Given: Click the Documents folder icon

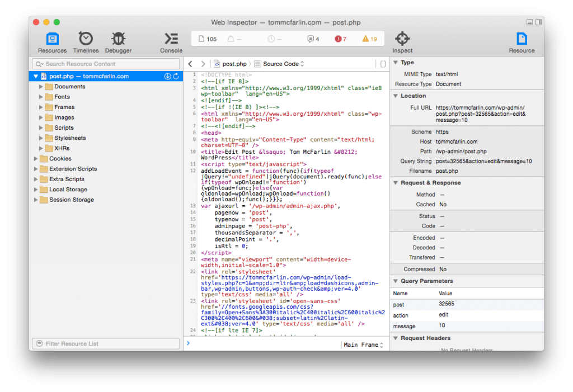Looking at the screenshot, I should click(49, 87).
